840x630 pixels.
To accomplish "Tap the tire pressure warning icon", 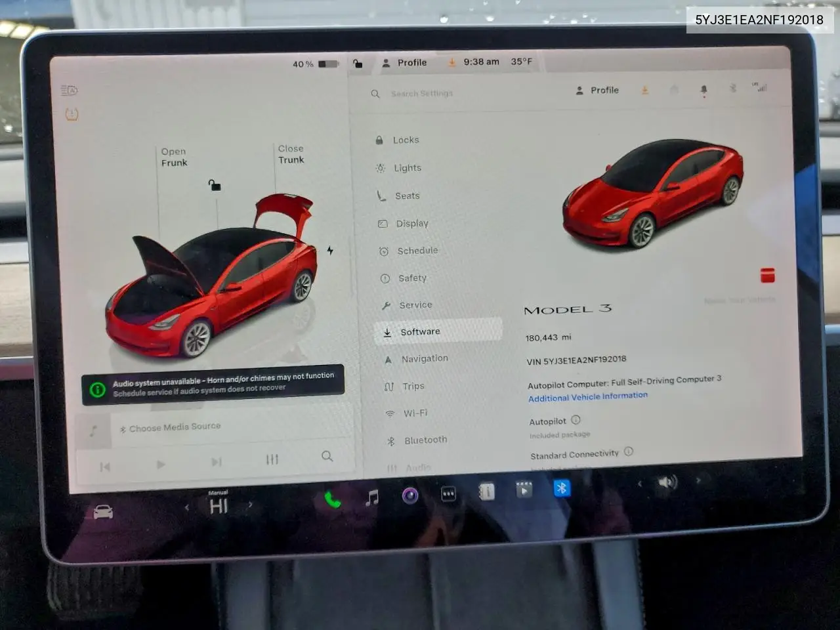I will coord(72,115).
